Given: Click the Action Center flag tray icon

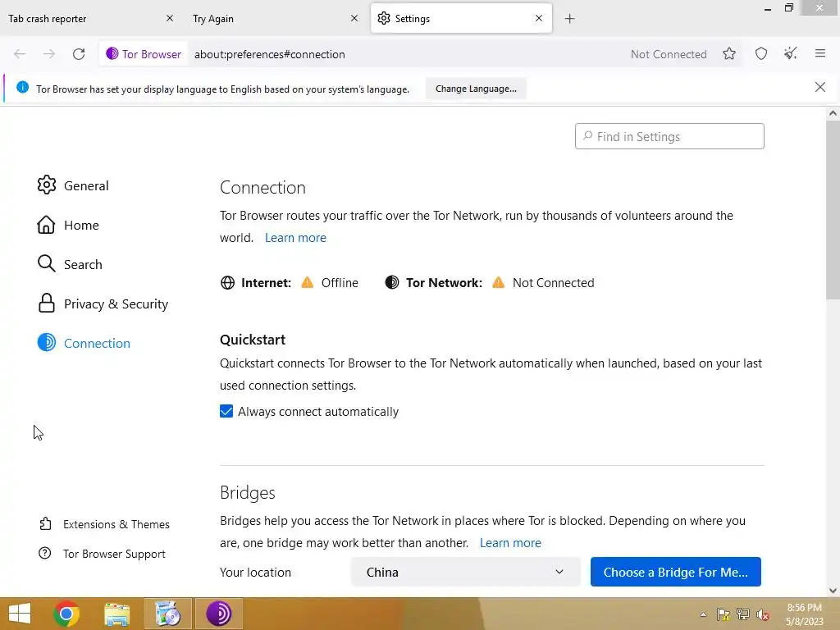Looking at the screenshot, I should click(724, 615).
